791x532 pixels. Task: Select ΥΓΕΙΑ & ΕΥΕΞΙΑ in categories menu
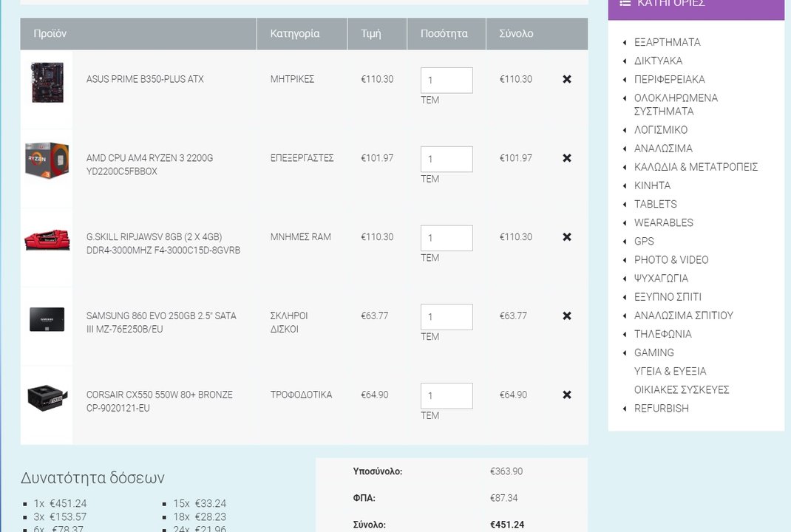pyautogui.click(x=670, y=371)
